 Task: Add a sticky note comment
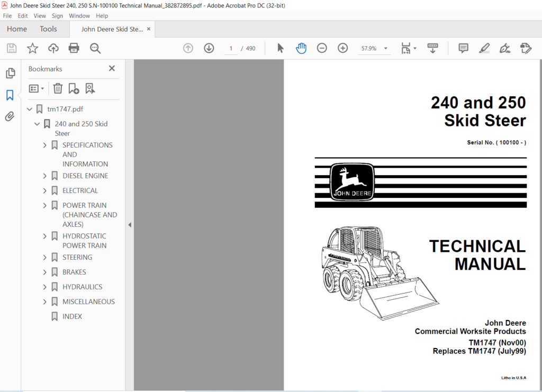[x=463, y=48]
